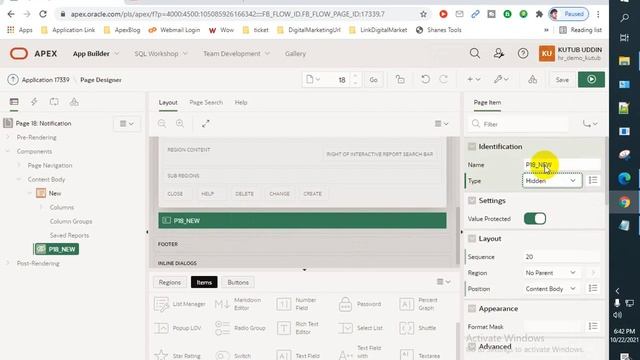Collapse the Identification section

click(472, 147)
